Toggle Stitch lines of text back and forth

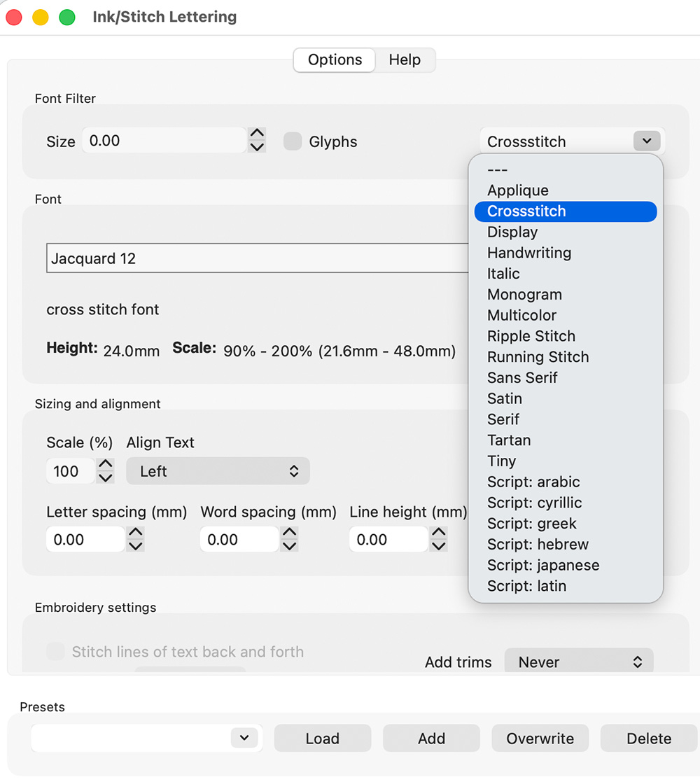coord(55,651)
